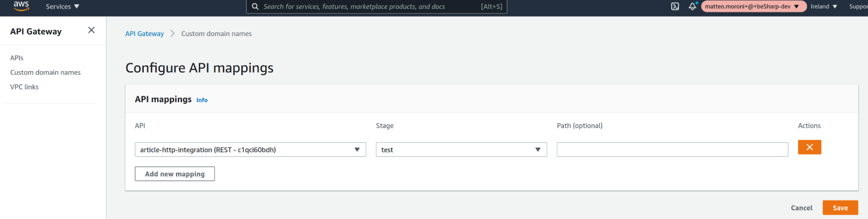Open the API mappings Info link
Viewport: 868px width, 219px height.
202,100
